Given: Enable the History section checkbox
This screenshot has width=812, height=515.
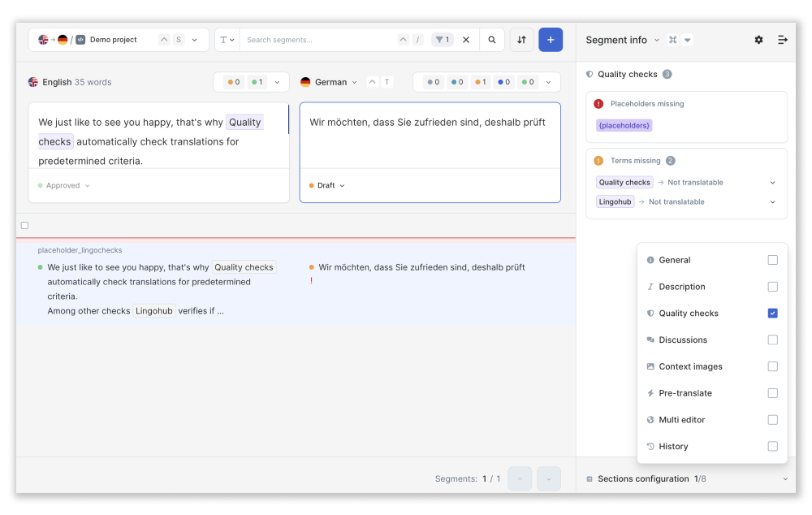Looking at the screenshot, I should pyautogui.click(x=773, y=446).
